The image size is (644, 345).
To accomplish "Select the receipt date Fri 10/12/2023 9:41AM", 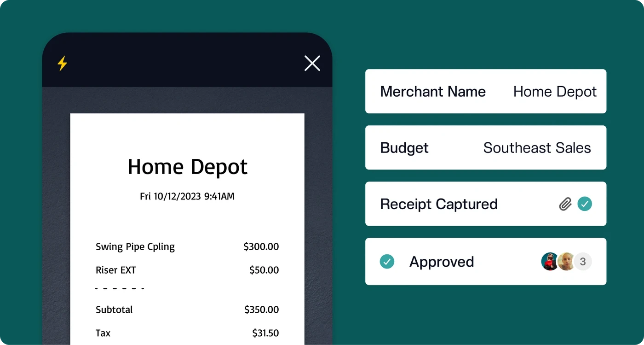I will [x=187, y=196].
